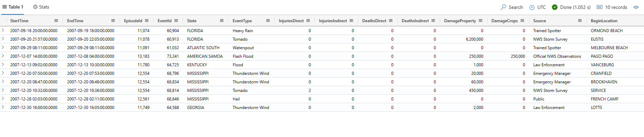Click the 10 records indicator

[612, 7]
